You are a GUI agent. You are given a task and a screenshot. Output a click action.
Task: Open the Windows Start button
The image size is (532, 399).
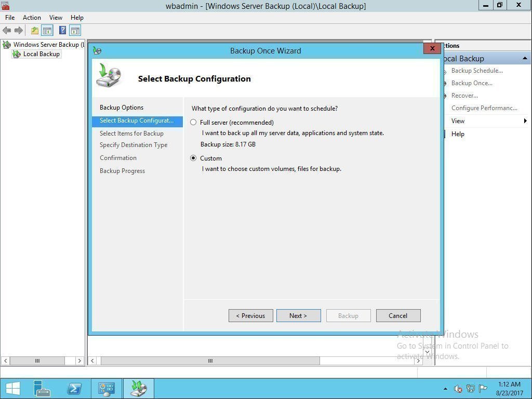click(x=13, y=389)
